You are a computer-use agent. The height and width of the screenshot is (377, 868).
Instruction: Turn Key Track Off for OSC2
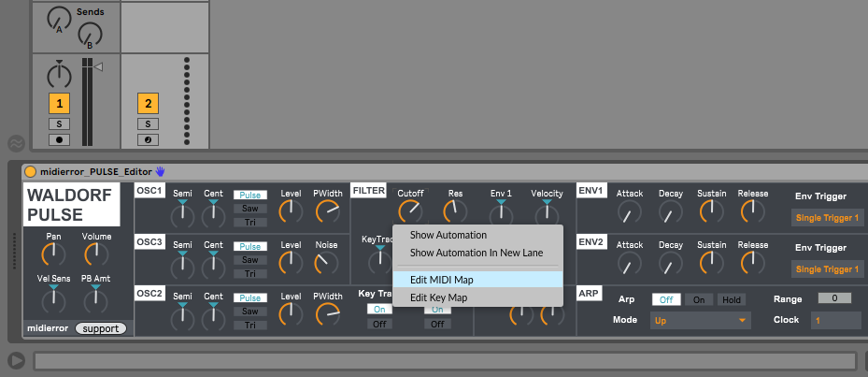click(379, 324)
